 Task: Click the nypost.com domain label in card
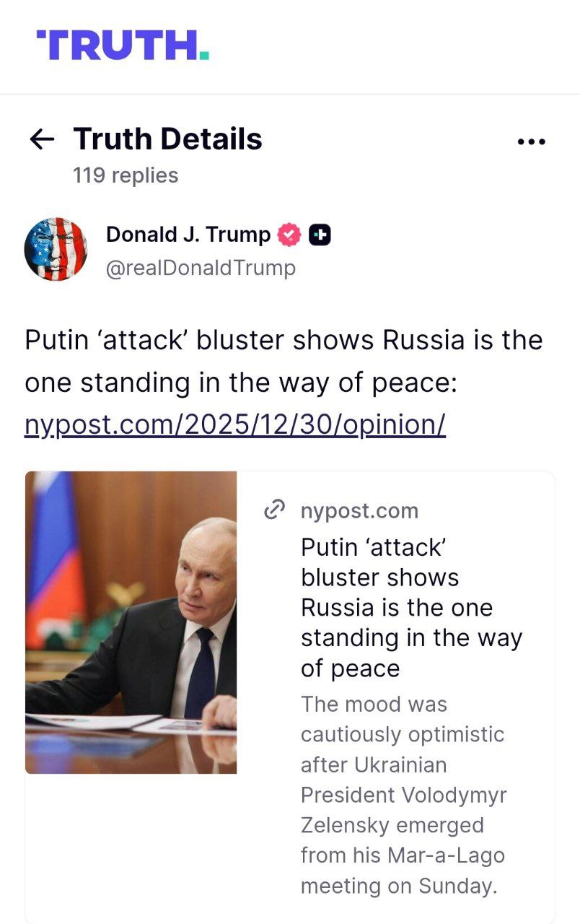click(359, 510)
